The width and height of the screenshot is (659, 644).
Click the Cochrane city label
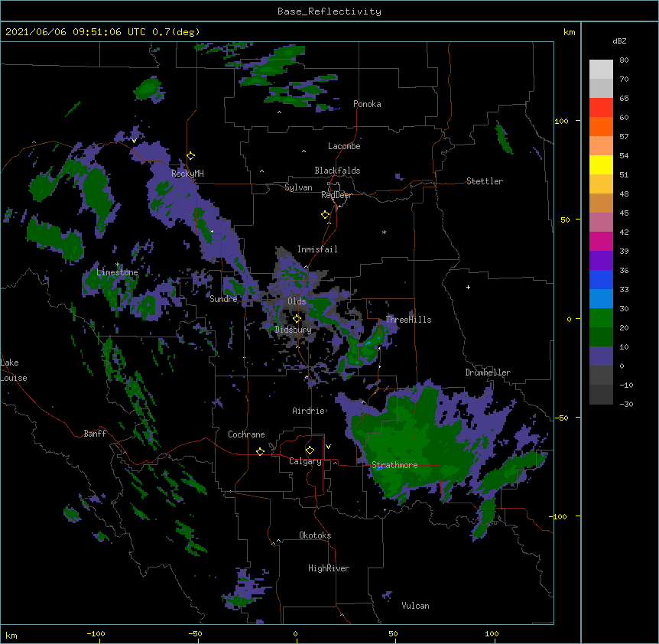246,434
